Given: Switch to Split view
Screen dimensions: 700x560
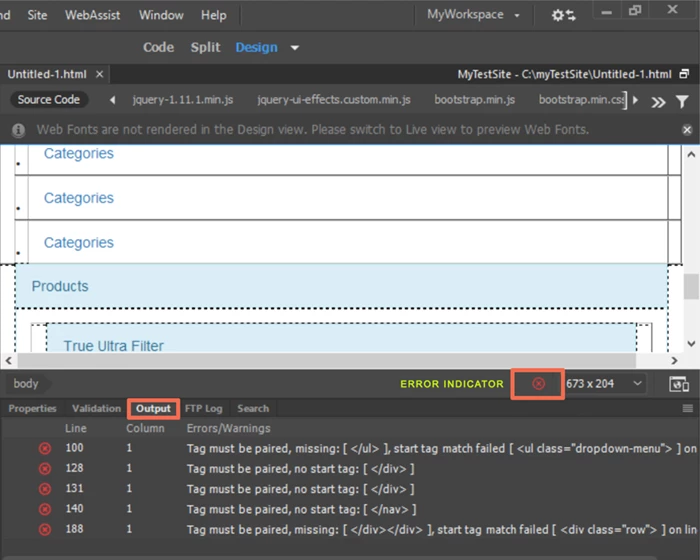Looking at the screenshot, I should 205,47.
